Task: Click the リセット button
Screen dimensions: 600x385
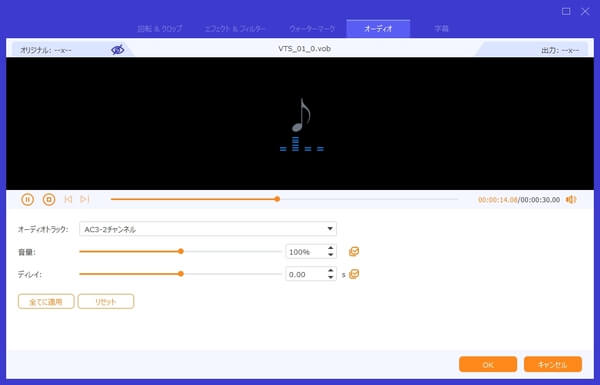Action: [x=106, y=302]
